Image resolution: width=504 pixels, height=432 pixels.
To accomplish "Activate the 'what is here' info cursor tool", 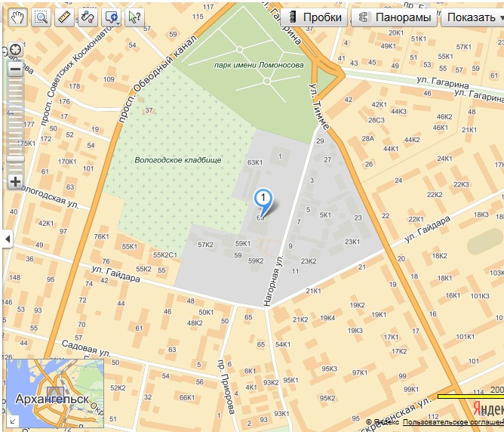I will pos(134,17).
